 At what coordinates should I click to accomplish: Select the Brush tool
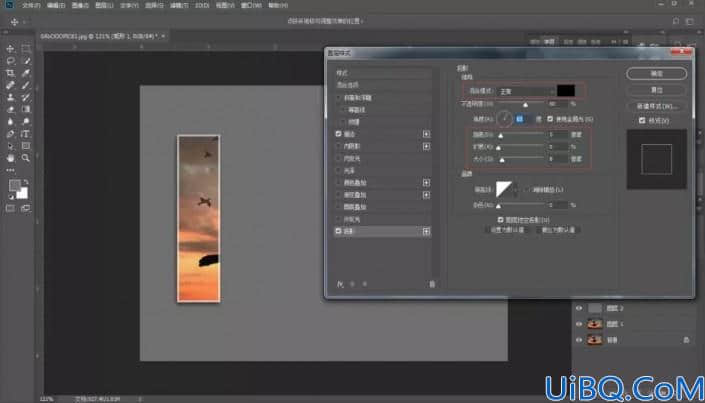coord(26,85)
